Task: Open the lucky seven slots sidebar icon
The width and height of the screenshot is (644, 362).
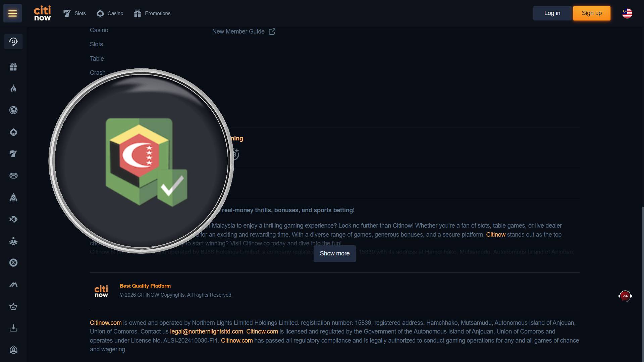Action: (13, 154)
